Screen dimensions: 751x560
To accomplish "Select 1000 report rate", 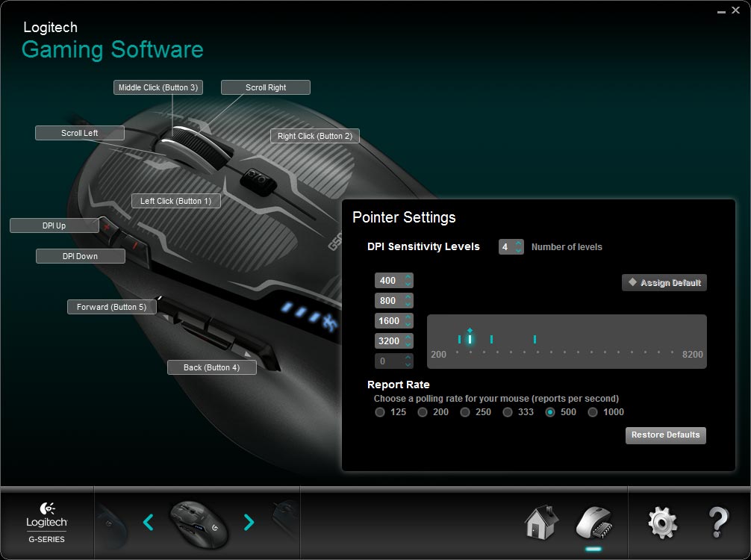I will click(x=593, y=412).
